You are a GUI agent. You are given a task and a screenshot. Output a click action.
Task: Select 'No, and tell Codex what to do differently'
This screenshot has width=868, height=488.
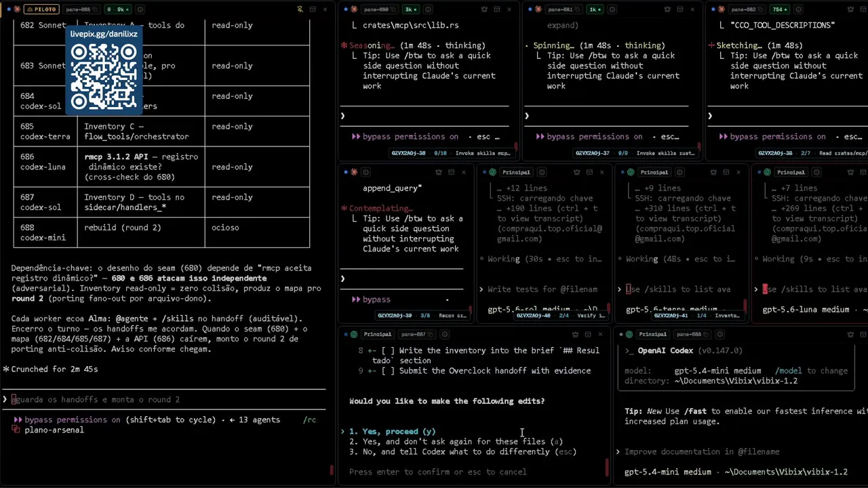(x=462, y=451)
